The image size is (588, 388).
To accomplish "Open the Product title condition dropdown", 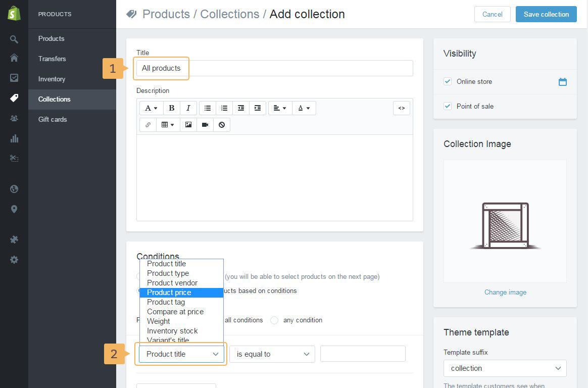I will [181, 354].
